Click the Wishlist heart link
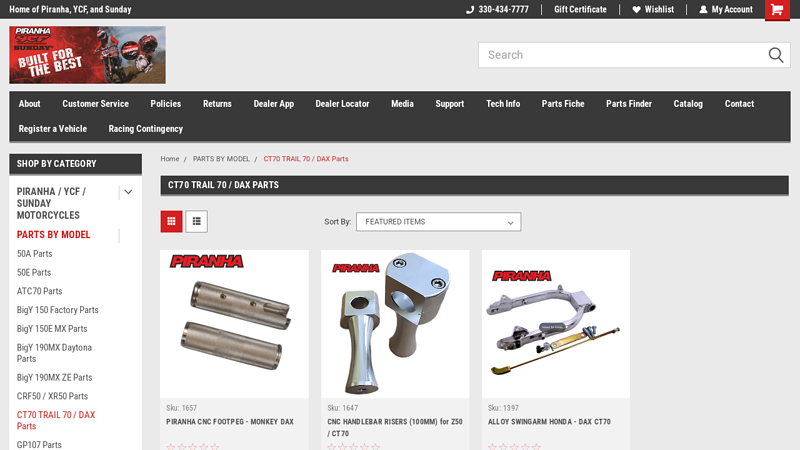The image size is (800, 450). pos(652,10)
